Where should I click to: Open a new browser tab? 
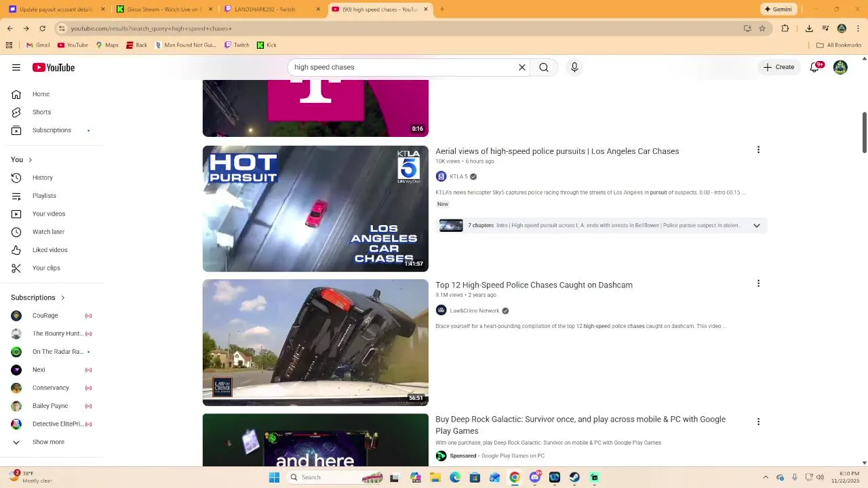point(442,9)
